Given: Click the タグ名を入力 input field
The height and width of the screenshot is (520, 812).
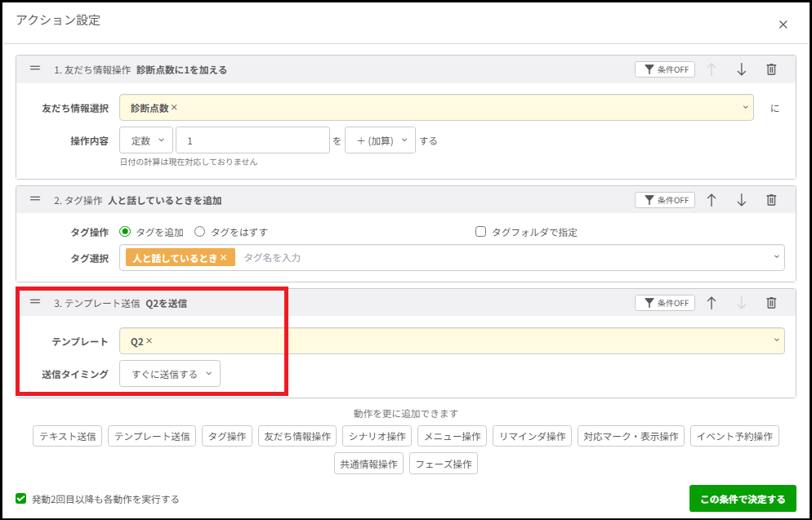Looking at the screenshot, I should 272,257.
